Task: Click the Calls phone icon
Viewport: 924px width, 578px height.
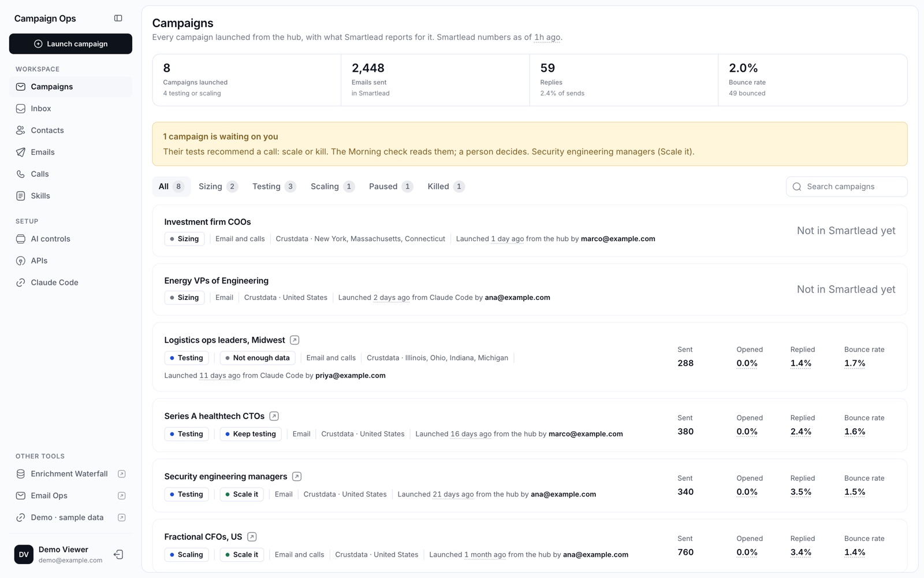Action: pyautogui.click(x=21, y=174)
